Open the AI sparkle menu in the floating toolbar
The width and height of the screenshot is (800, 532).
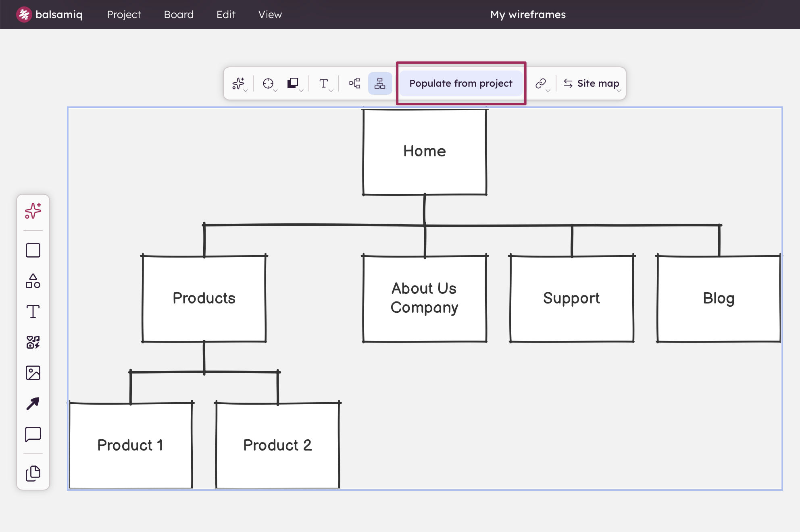tap(240, 83)
